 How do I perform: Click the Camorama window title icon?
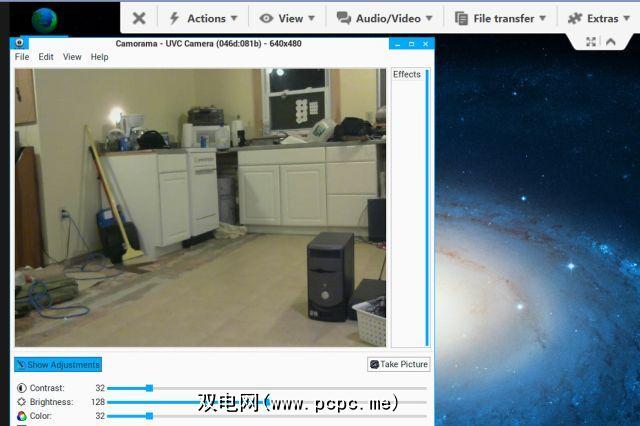click(19, 42)
